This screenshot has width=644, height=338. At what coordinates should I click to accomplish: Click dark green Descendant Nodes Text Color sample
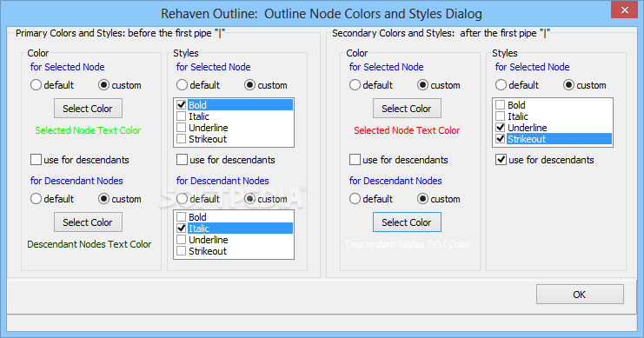click(90, 244)
